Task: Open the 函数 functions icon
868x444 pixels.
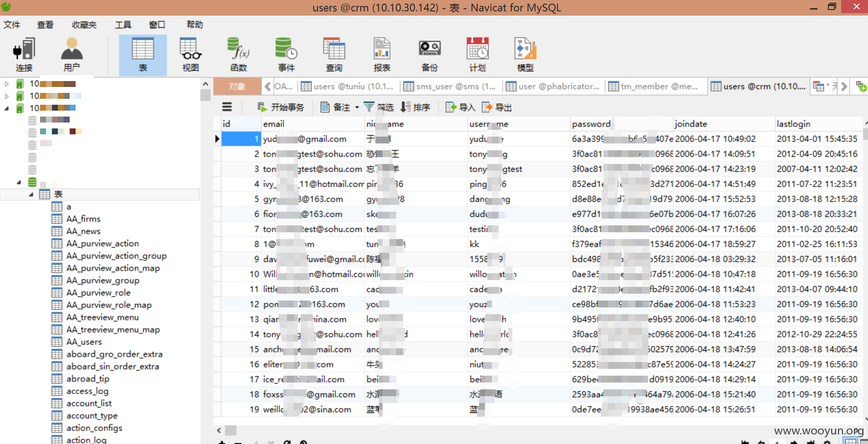Action: 239,55
